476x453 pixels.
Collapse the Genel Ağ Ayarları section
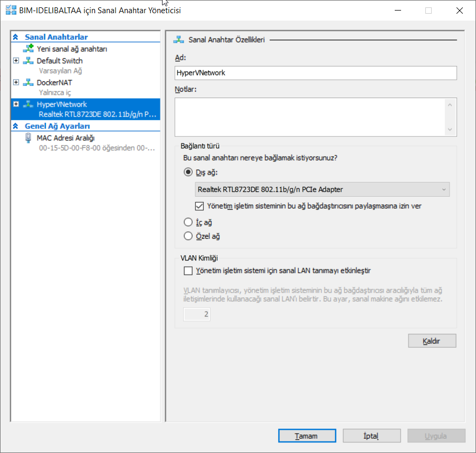[16, 126]
